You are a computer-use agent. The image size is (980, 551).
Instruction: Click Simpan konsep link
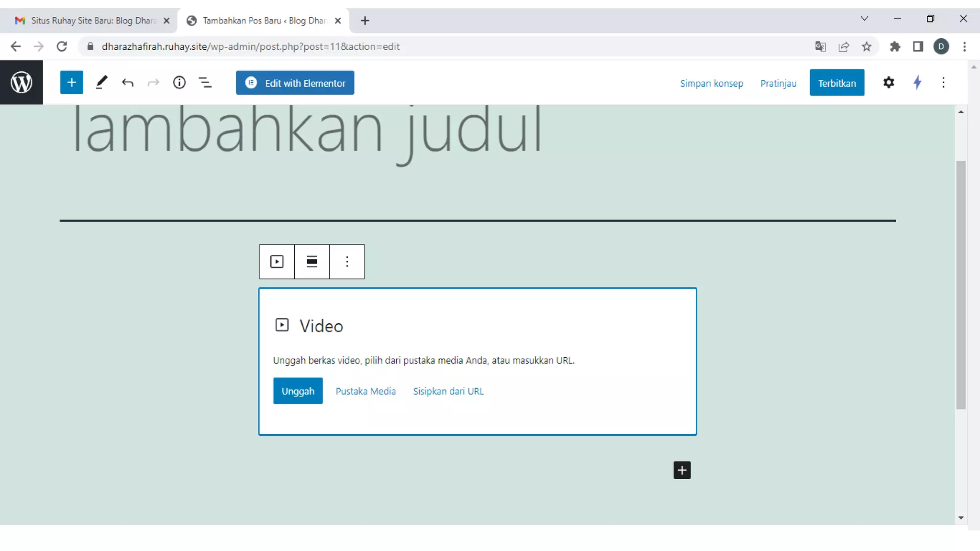pyautogui.click(x=712, y=83)
